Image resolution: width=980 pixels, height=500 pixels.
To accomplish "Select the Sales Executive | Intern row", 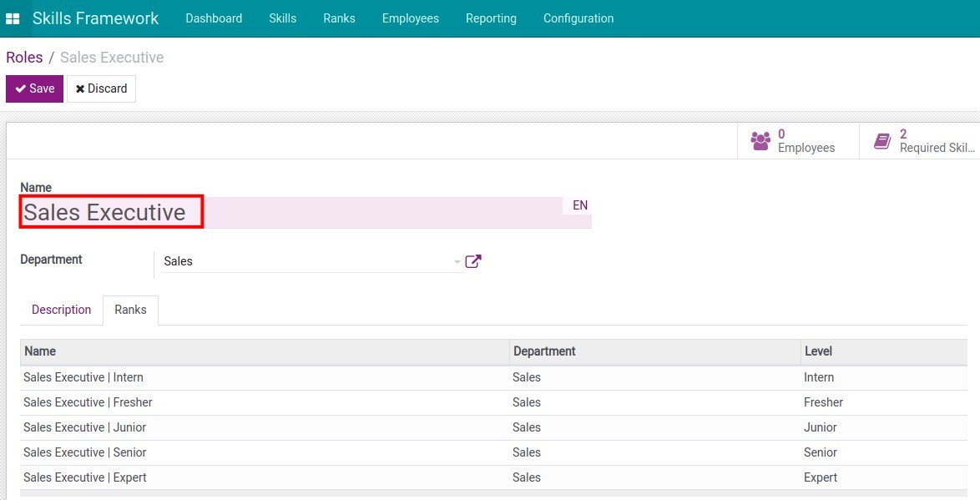I will [x=83, y=377].
